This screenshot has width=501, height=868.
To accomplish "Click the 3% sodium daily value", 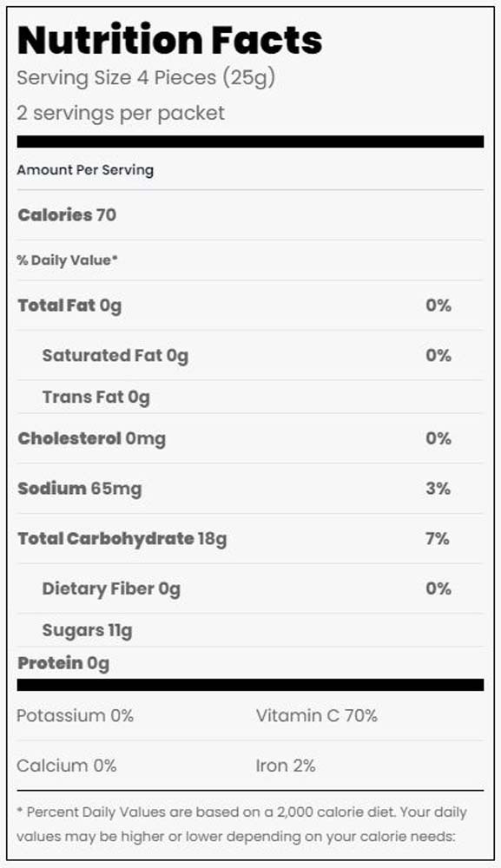I will point(438,488).
